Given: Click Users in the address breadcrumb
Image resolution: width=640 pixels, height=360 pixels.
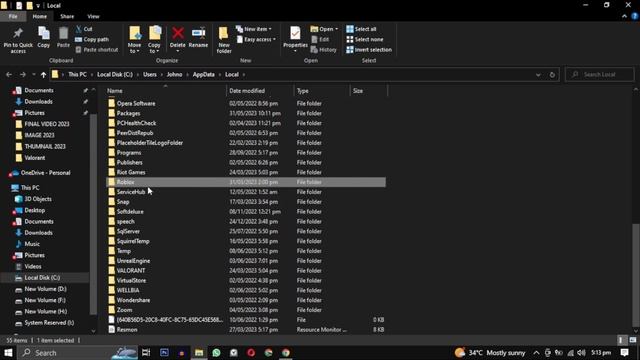Looking at the screenshot, I should [x=150, y=75].
